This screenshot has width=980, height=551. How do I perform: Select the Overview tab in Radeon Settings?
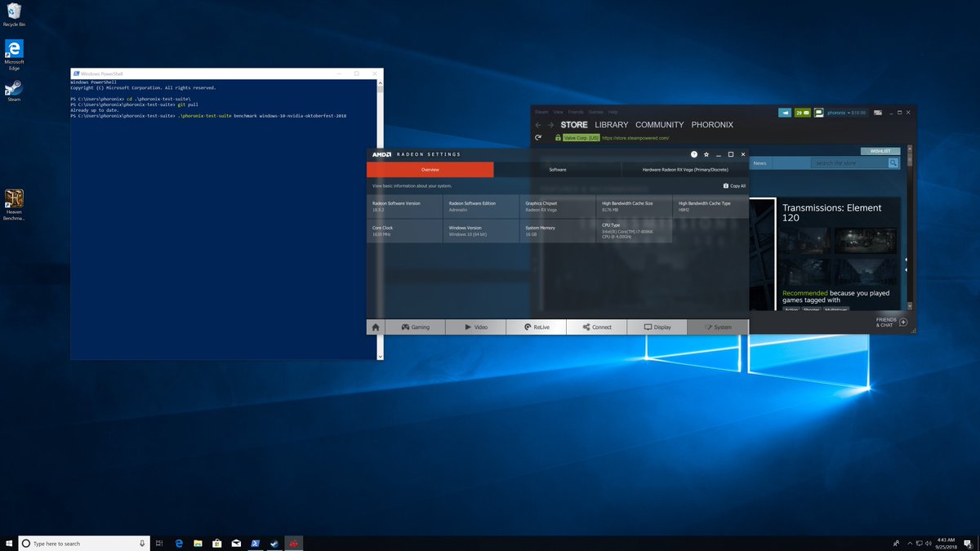[430, 170]
